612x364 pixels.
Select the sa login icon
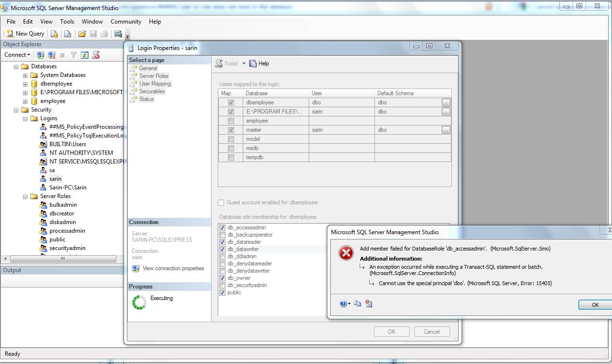pos(43,170)
